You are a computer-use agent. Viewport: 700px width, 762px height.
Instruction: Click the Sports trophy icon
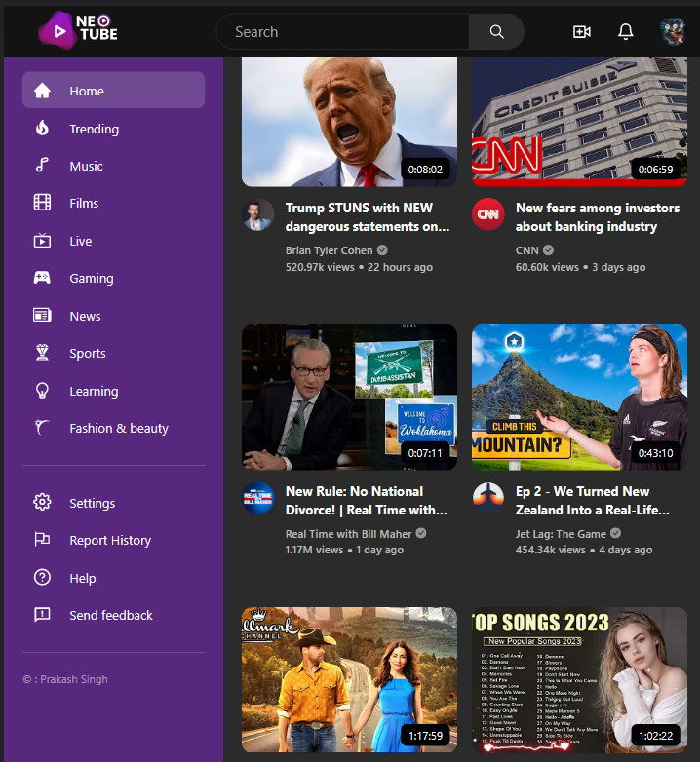point(42,353)
